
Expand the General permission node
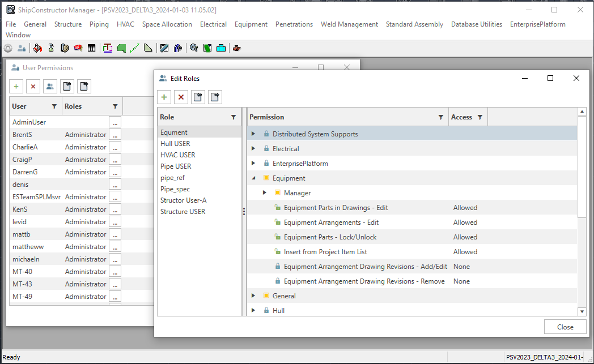tap(253, 296)
